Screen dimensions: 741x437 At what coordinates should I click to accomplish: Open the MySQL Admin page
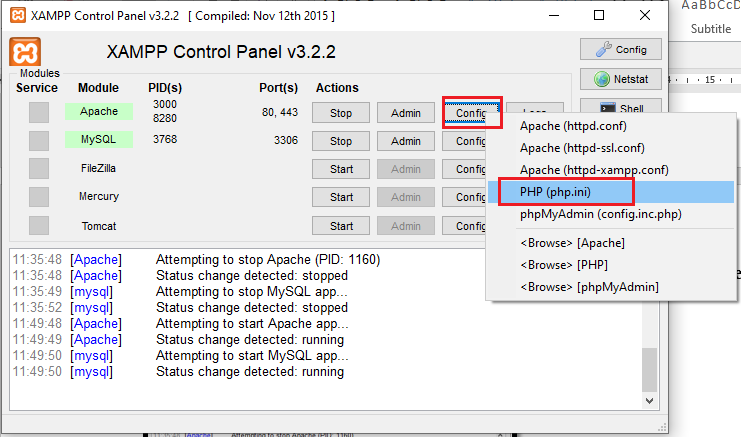[405, 141]
